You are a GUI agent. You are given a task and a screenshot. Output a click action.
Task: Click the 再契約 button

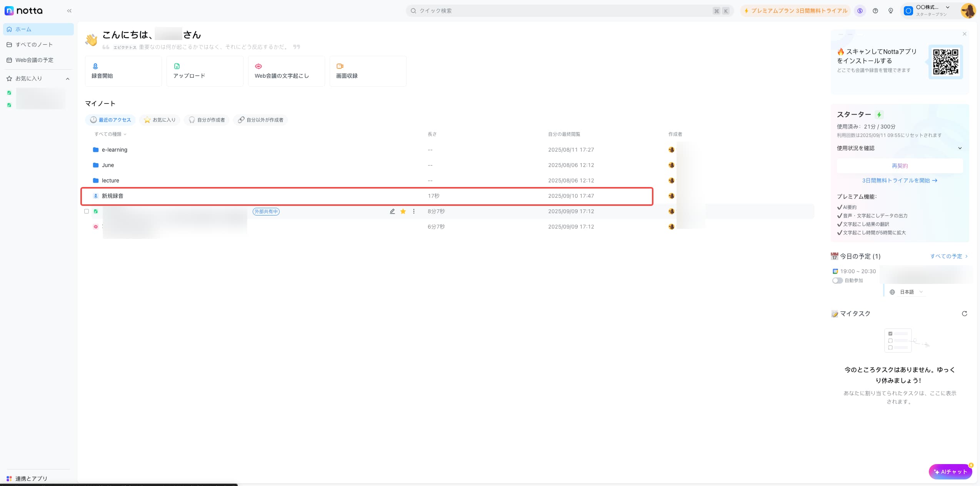point(900,166)
